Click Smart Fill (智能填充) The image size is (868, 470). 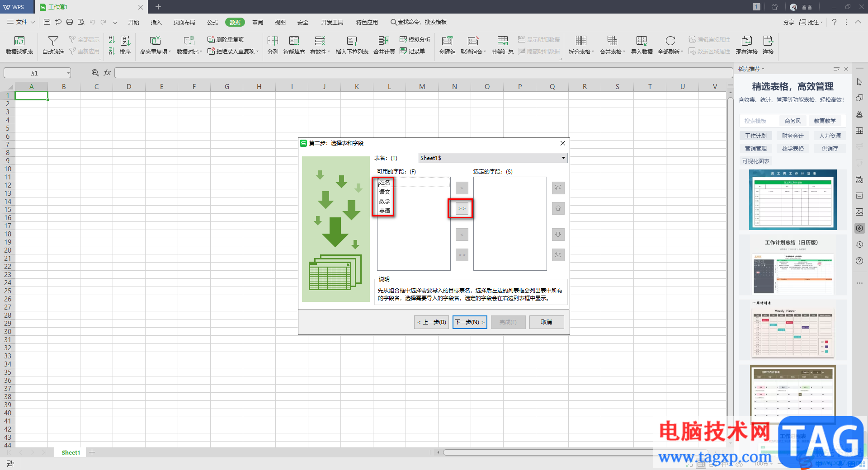point(294,45)
